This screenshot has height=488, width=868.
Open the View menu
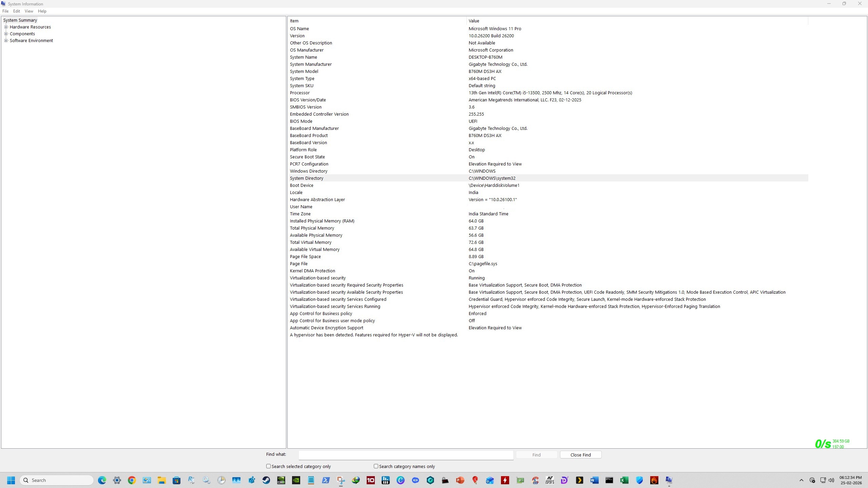[x=29, y=11]
